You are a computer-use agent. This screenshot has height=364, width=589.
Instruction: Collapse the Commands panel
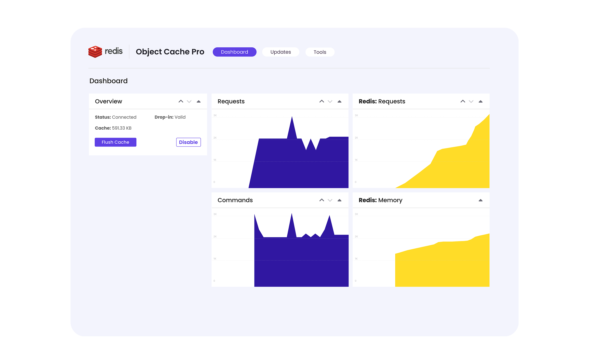(340, 200)
